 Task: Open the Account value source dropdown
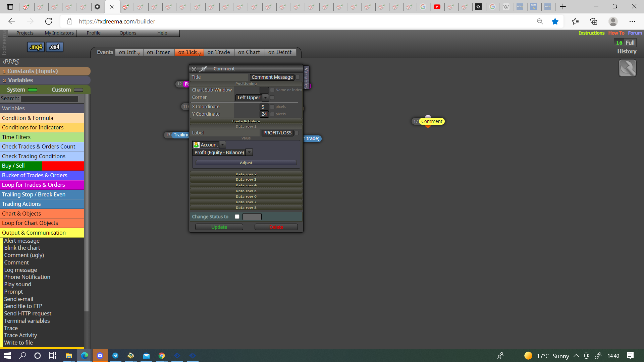[x=223, y=145]
